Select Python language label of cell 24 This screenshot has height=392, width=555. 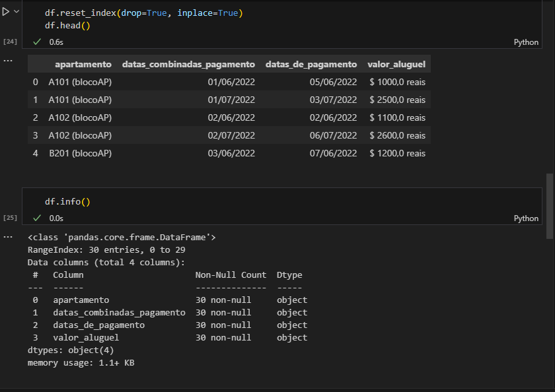(x=526, y=42)
